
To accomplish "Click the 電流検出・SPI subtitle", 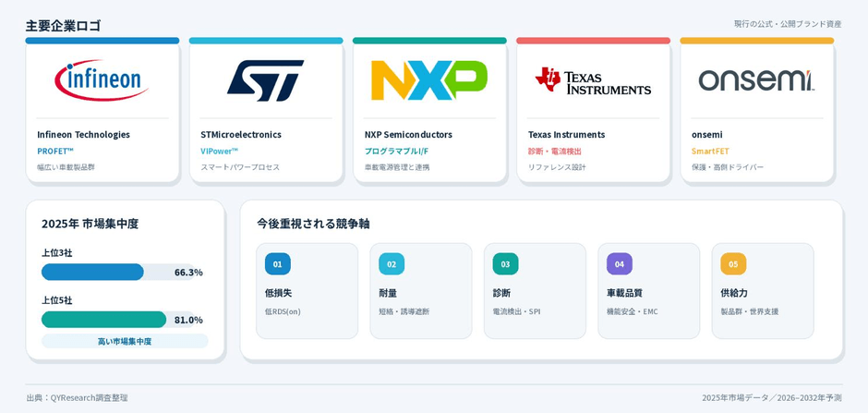I will [516, 311].
